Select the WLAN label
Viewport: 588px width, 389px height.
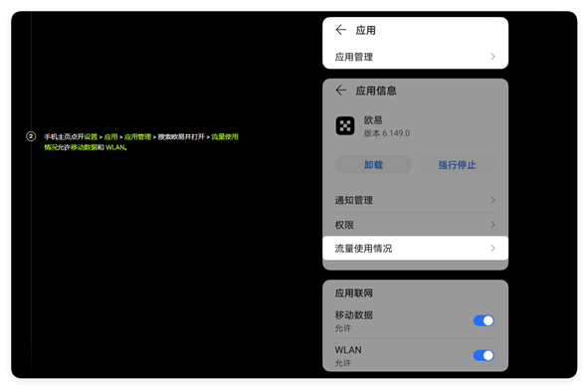[348, 349]
